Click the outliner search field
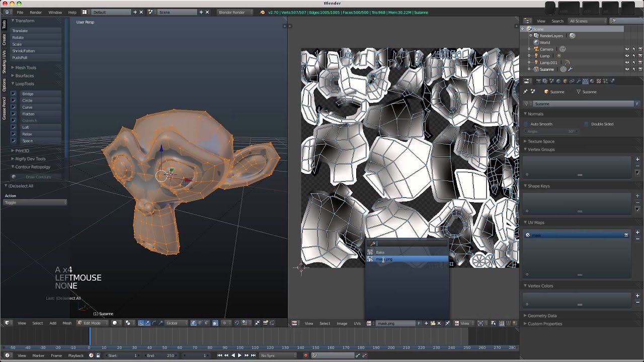644x362 pixels. click(626, 21)
